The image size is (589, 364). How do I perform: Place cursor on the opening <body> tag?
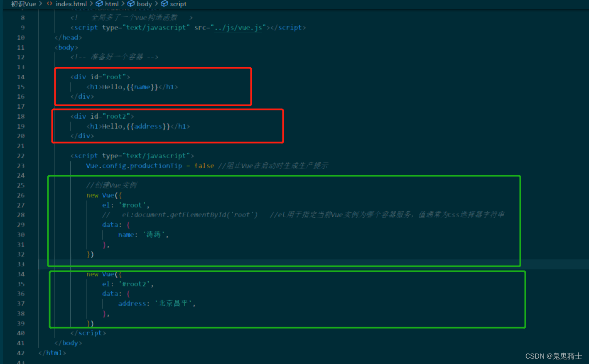coord(66,47)
